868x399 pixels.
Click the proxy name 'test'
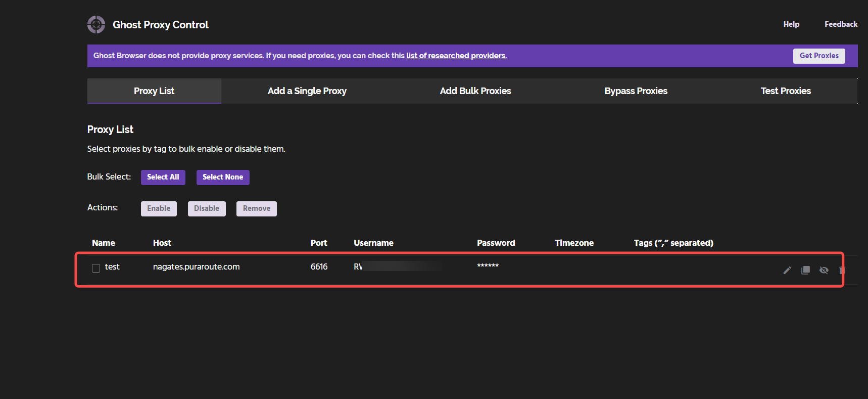(x=112, y=267)
